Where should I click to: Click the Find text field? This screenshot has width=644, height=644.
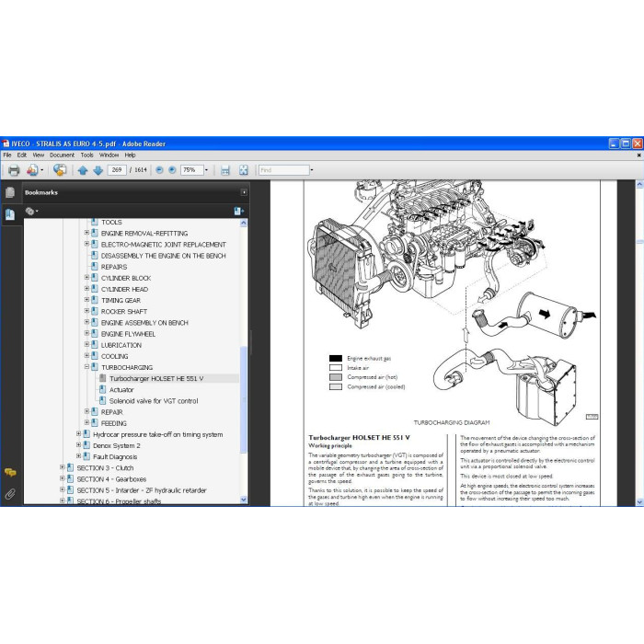[283, 170]
